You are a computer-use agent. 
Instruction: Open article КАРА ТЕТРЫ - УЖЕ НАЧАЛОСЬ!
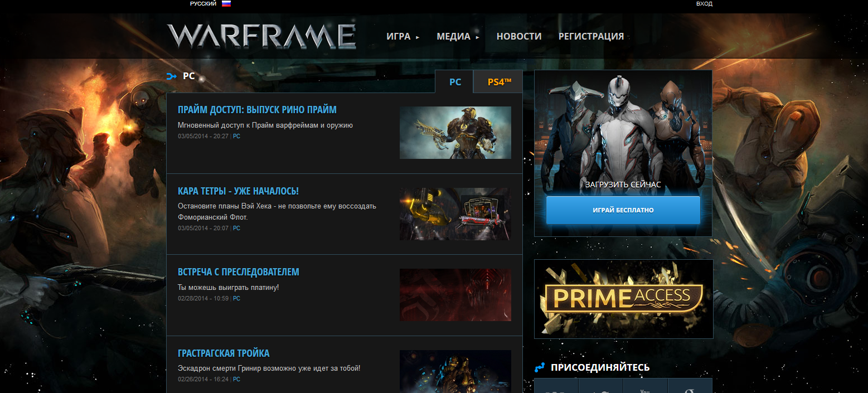[x=238, y=191]
